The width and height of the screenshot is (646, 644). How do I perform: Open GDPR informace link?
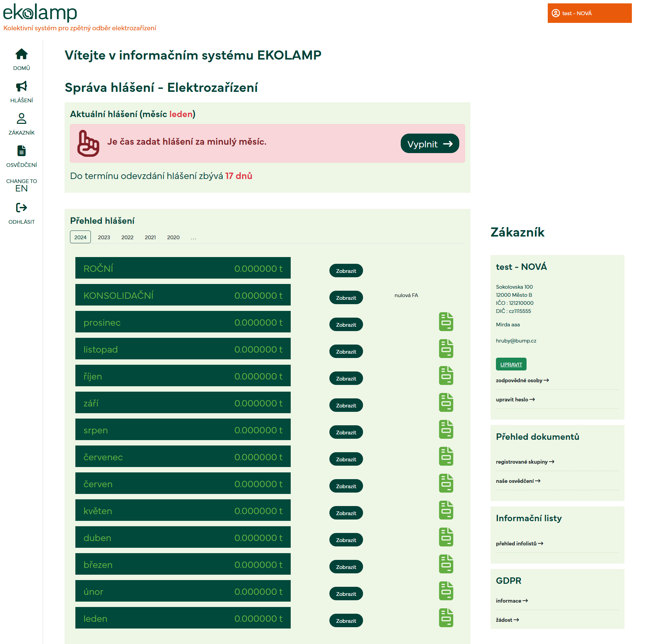click(x=512, y=601)
